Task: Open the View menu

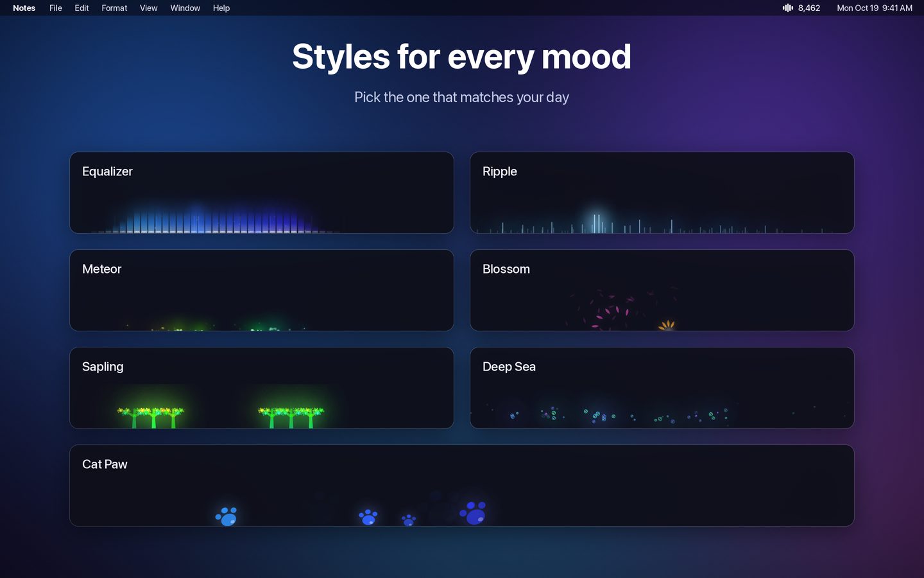Action: pos(149,8)
